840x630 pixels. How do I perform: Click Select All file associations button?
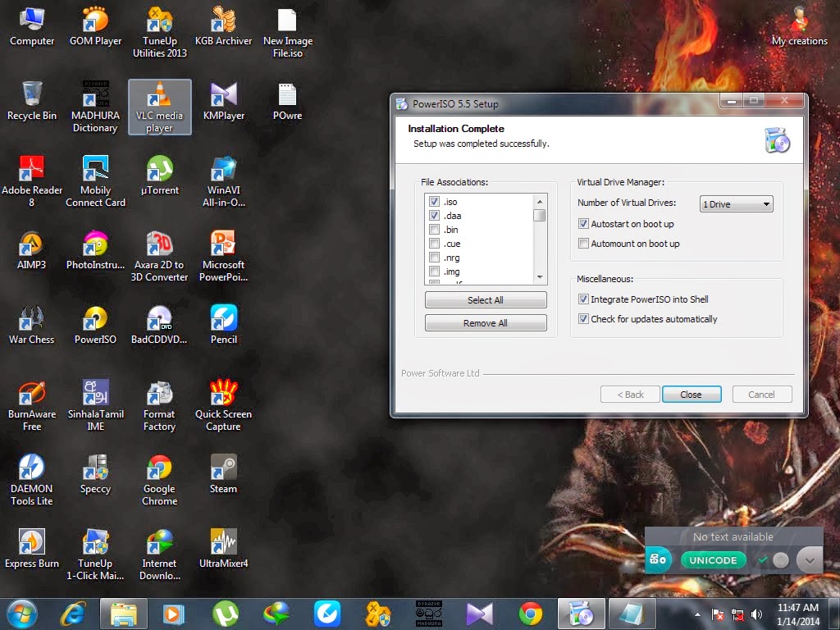pyautogui.click(x=486, y=300)
